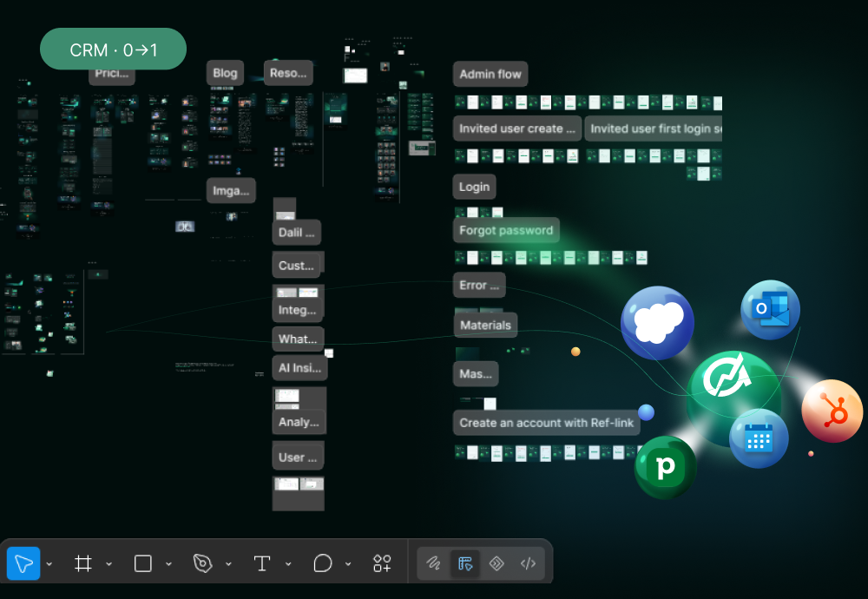Open the Actions tool
This screenshot has height=599, width=868.
382,563
